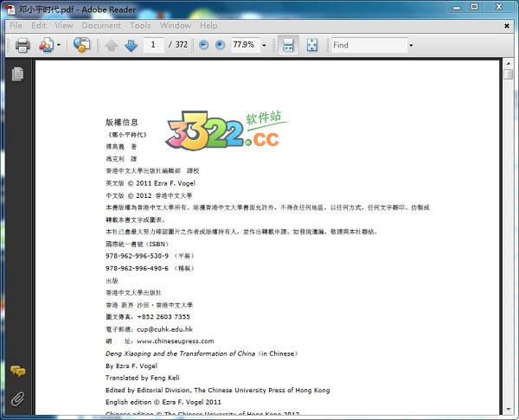Open the Comments panel icon
Screen dimensions: 519x420
[18, 371]
